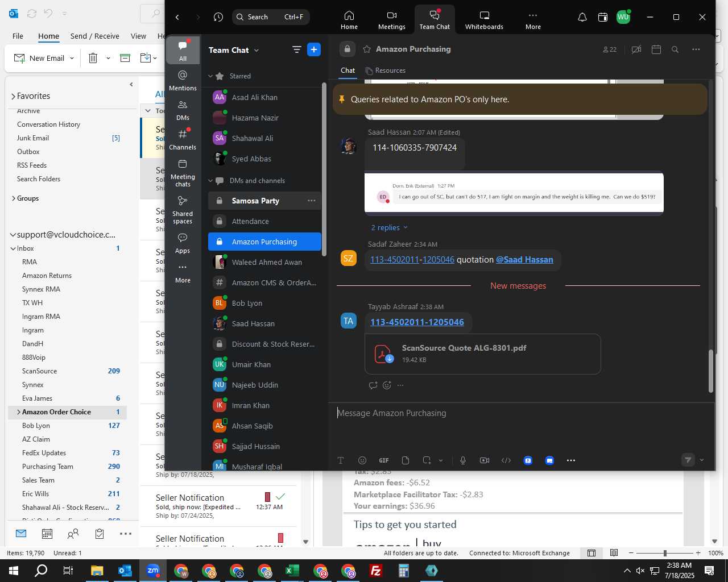Image resolution: width=728 pixels, height=582 pixels.
Task: Start a video meeting from the channel header
Action: coord(636,49)
